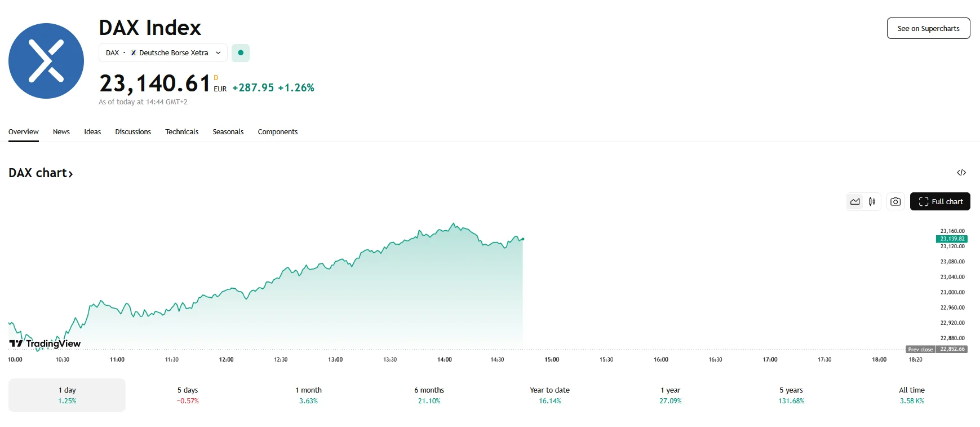Click the current price label 23,139.82
The image size is (980, 427).
[954, 239]
